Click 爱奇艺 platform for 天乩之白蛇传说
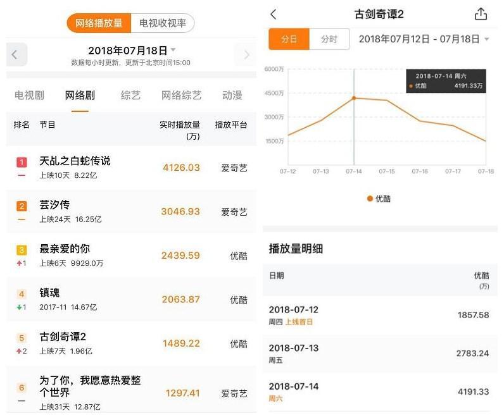Screen dimensions: 504x420 234,168
